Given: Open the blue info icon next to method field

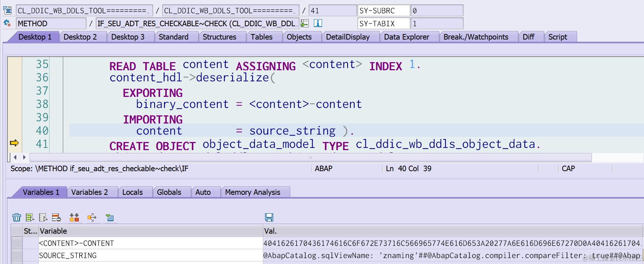Looking at the screenshot, I should pos(318,23).
